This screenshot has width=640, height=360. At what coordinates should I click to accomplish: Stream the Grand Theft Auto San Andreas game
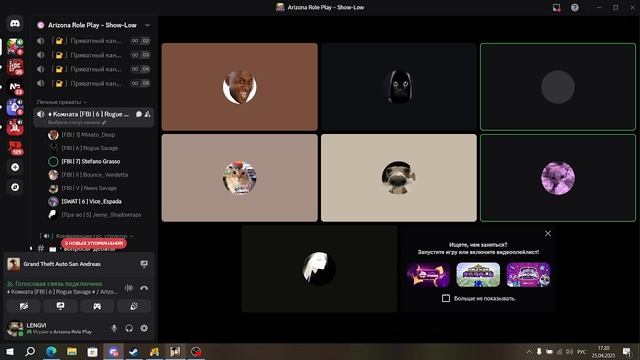144,264
